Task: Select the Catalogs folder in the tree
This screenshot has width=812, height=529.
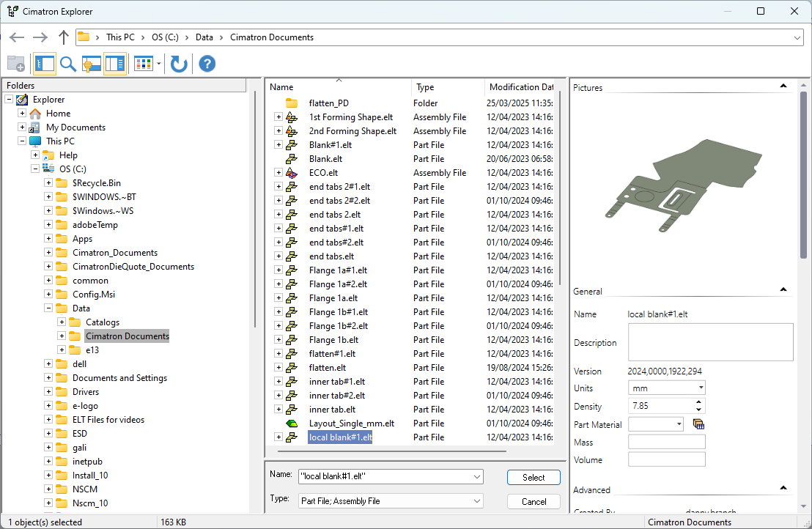Action: [102, 322]
